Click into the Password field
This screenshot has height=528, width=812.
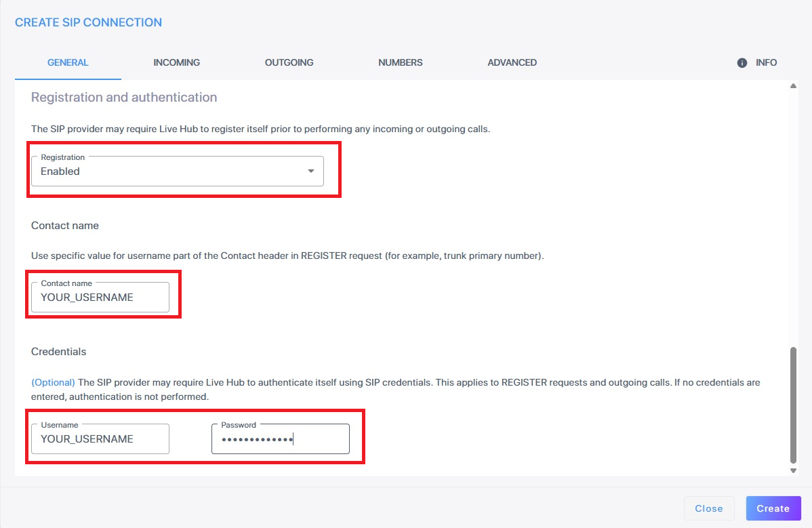click(281, 439)
